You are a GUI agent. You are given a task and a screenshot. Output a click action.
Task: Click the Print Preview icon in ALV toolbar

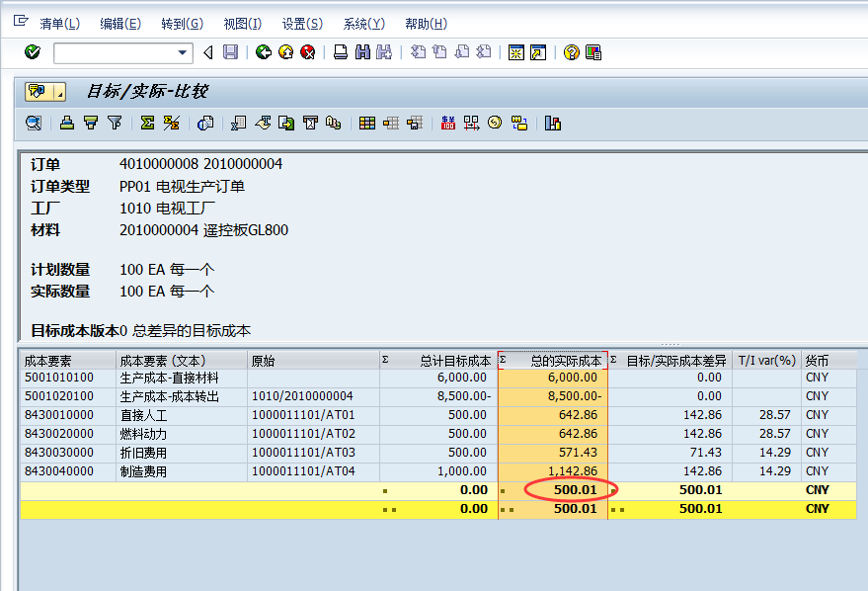click(205, 123)
